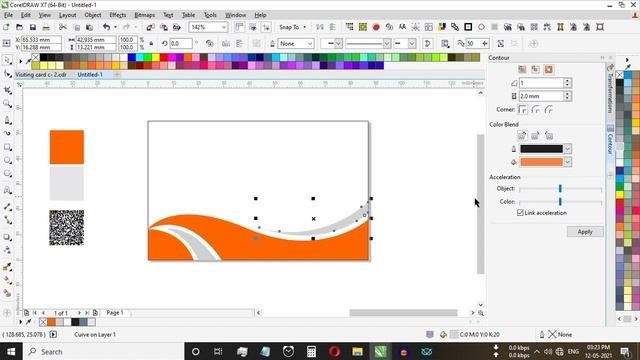Select the mitered corner option
The height and width of the screenshot is (360, 640).
pyautogui.click(x=522, y=109)
